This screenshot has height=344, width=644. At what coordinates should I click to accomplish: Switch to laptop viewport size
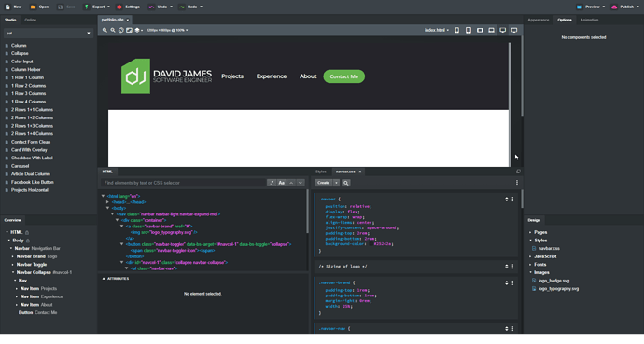(491, 30)
